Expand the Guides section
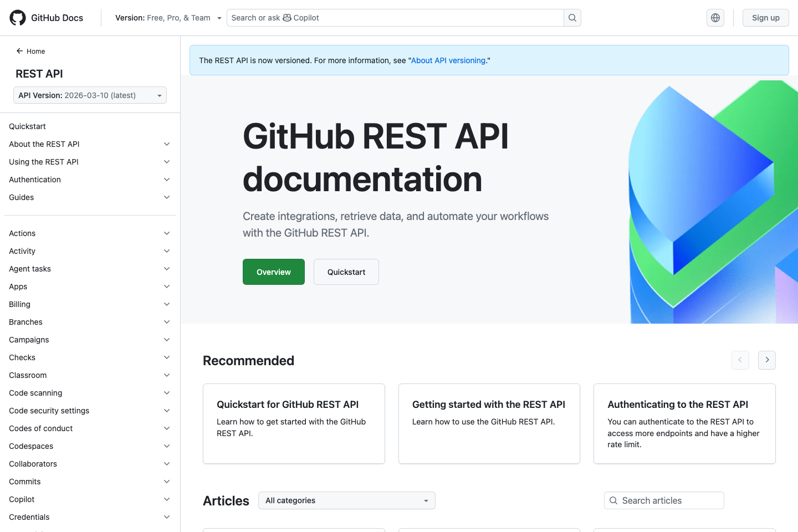The height and width of the screenshot is (532, 798). click(167, 197)
